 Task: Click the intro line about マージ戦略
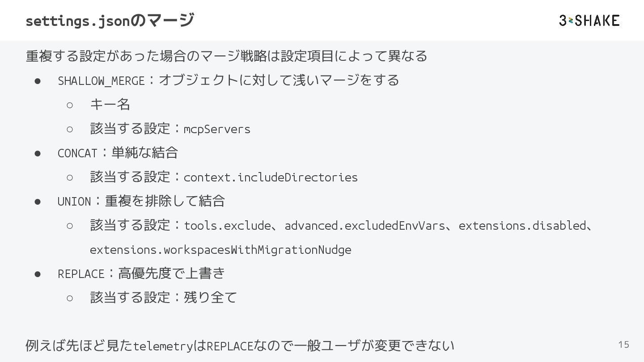point(226,56)
